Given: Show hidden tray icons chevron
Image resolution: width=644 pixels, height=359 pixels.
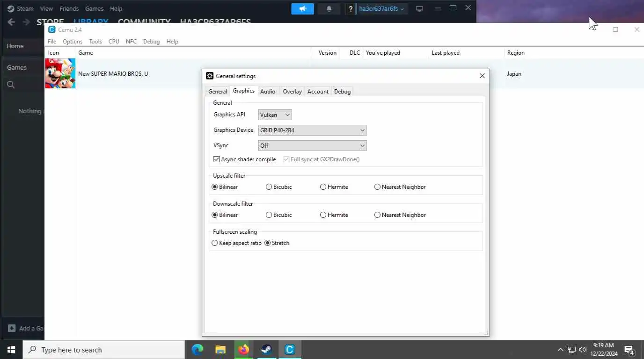Looking at the screenshot, I should 560,350.
